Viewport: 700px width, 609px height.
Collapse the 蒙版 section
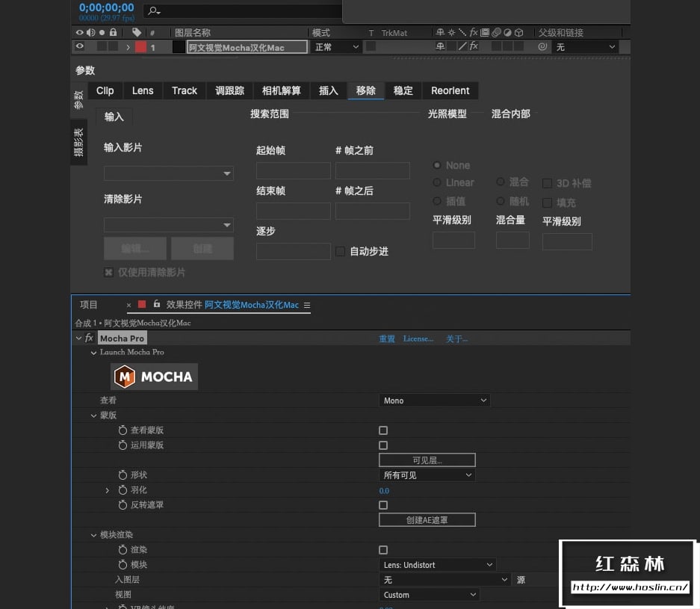[93, 415]
